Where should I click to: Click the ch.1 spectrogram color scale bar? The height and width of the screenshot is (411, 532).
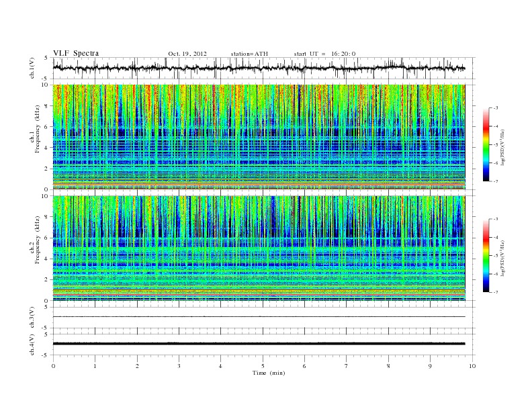pos(486,145)
